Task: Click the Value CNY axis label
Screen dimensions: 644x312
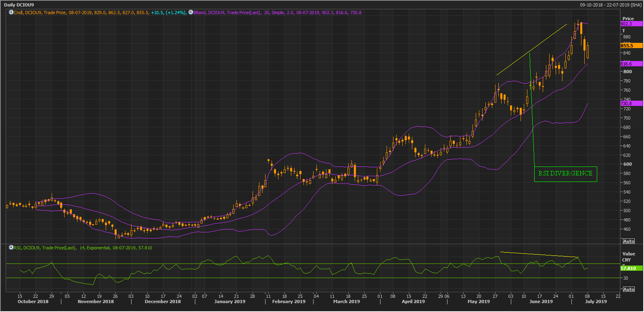Action: pos(628,257)
